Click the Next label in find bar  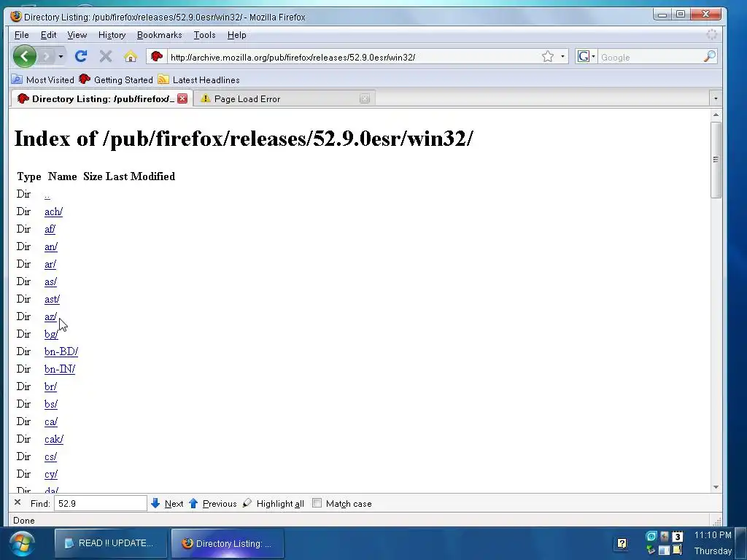pos(174,503)
